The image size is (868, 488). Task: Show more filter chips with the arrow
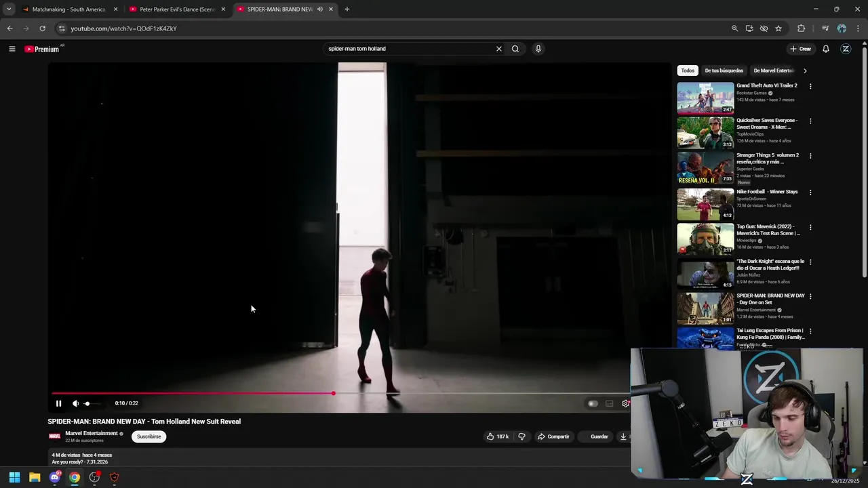805,70
